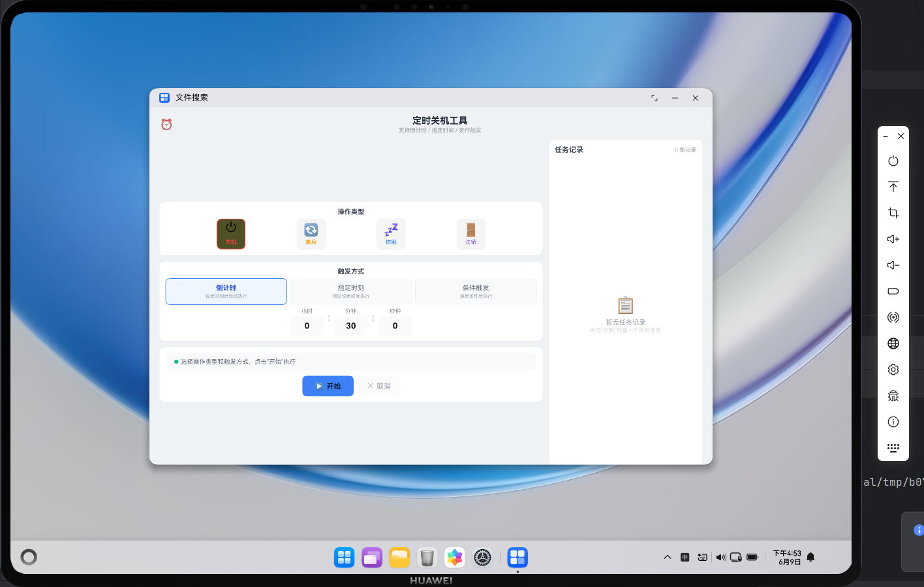
Task: Select the 休眠 sleep operation icon
Action: [x=391, y=234]
